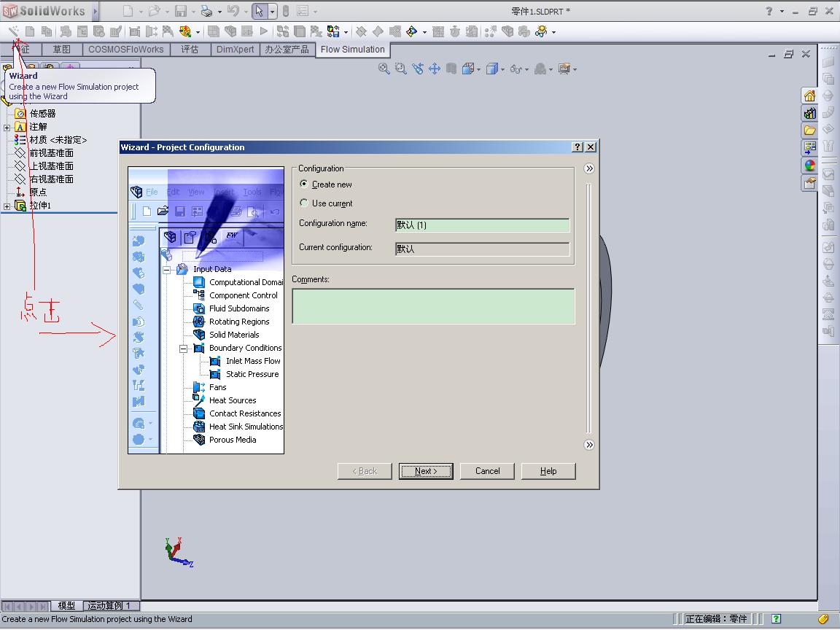The width and height of the screenshot is (840, 630).
Task: Expand the 注解 tree node
Action: [7, 128]
